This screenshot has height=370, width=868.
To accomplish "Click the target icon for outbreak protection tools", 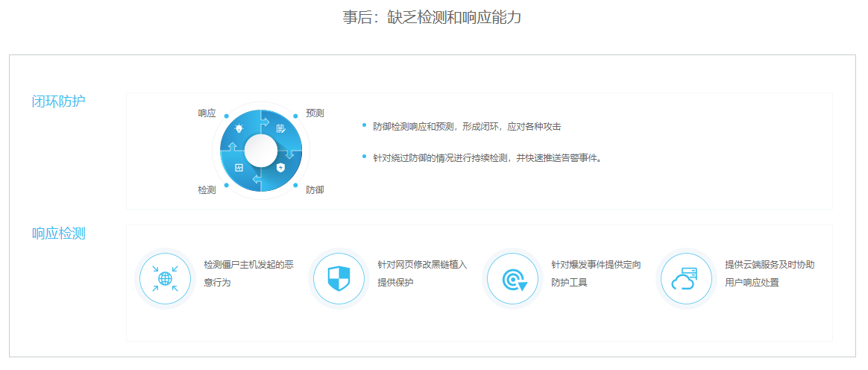I will [x=513, y=279].
